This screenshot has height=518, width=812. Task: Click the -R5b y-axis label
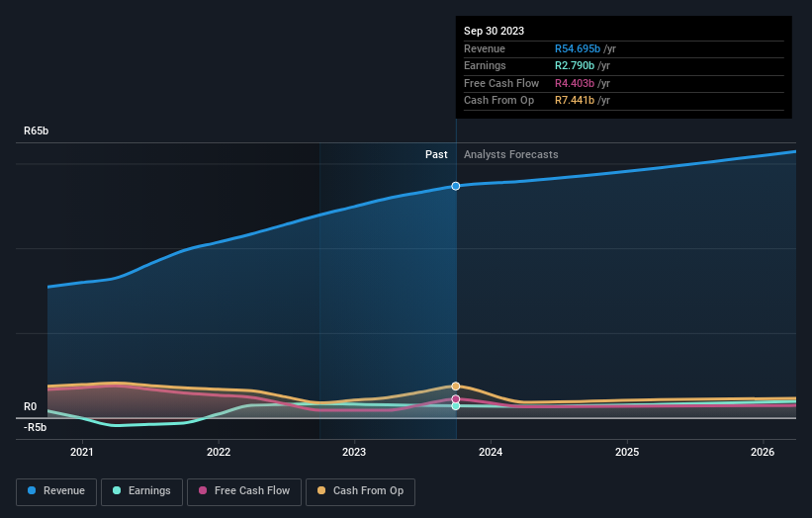click(x=35, y=427)
